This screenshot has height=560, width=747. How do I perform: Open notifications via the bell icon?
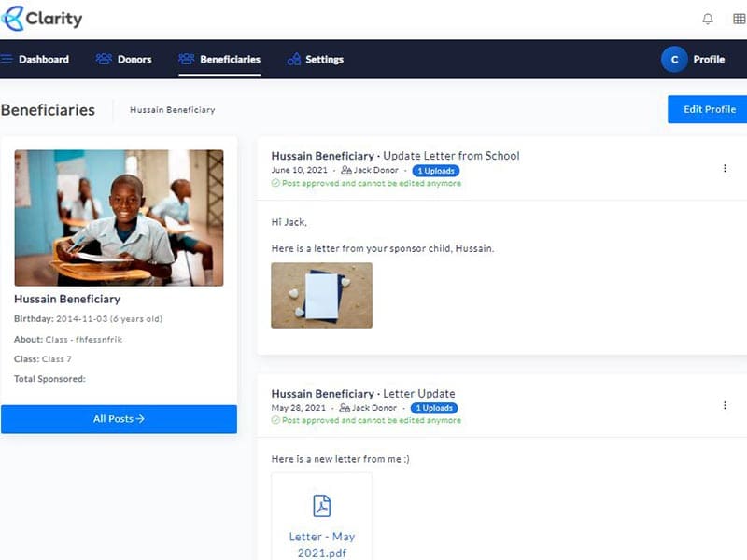[709, 17]
